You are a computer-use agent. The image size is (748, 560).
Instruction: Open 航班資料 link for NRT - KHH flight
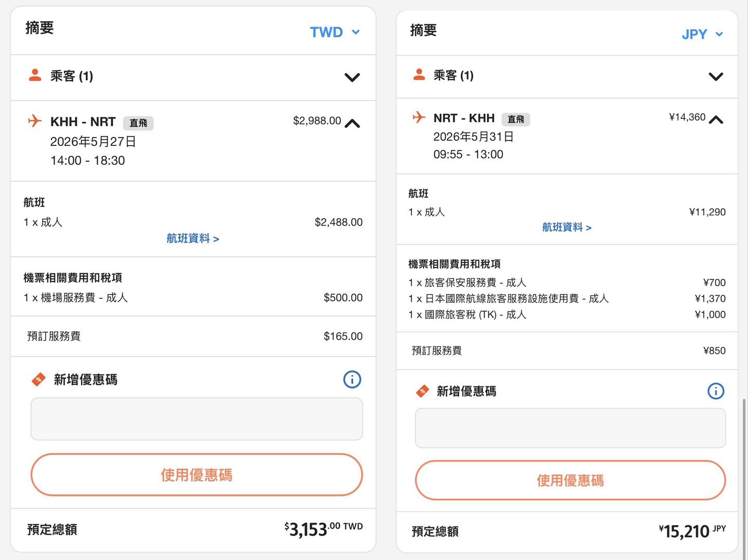567,228
